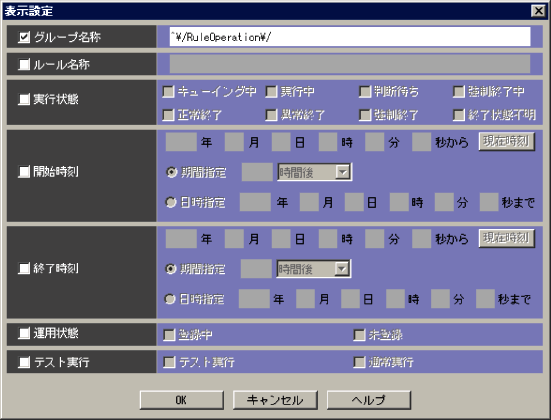Image resolution: width=551 pixels, height=420 pixels.
Task: Check the 強制終了 status checkbox
Action: click(365, 115)
